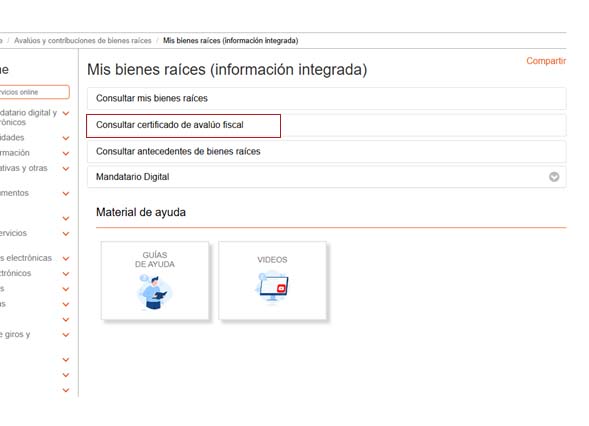Click the Material de ayuda heading
589x426 pixels.
(141, 212)
